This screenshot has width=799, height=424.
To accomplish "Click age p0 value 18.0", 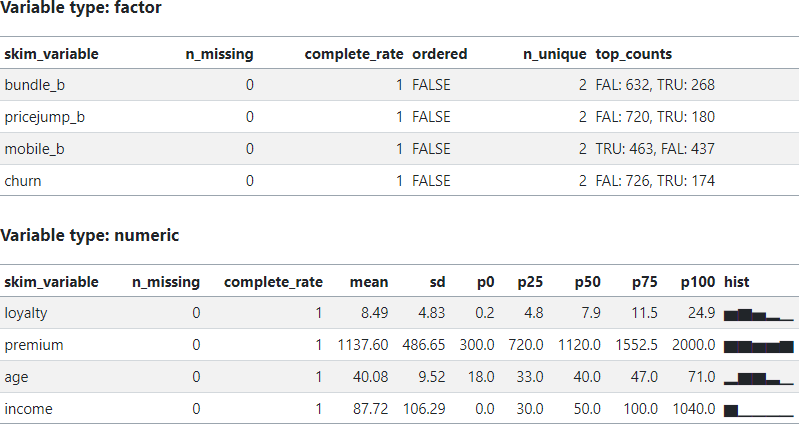I will click(481, 377).
